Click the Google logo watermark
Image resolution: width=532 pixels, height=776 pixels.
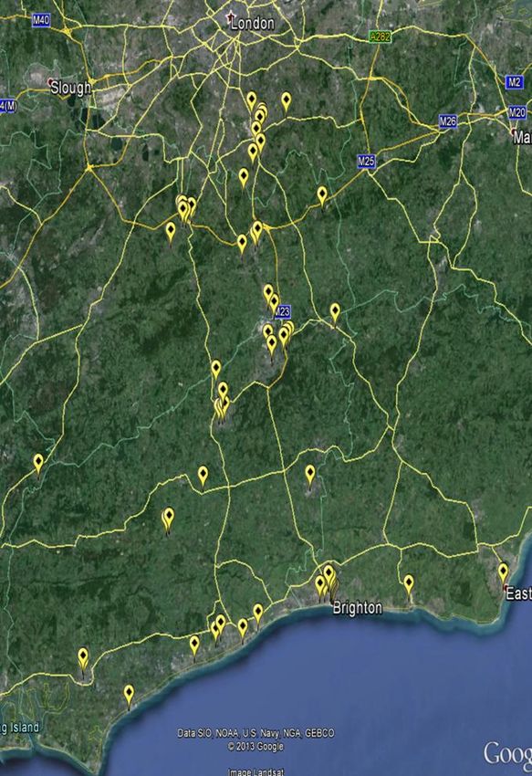pyautogui.click(x=507, y=754)
